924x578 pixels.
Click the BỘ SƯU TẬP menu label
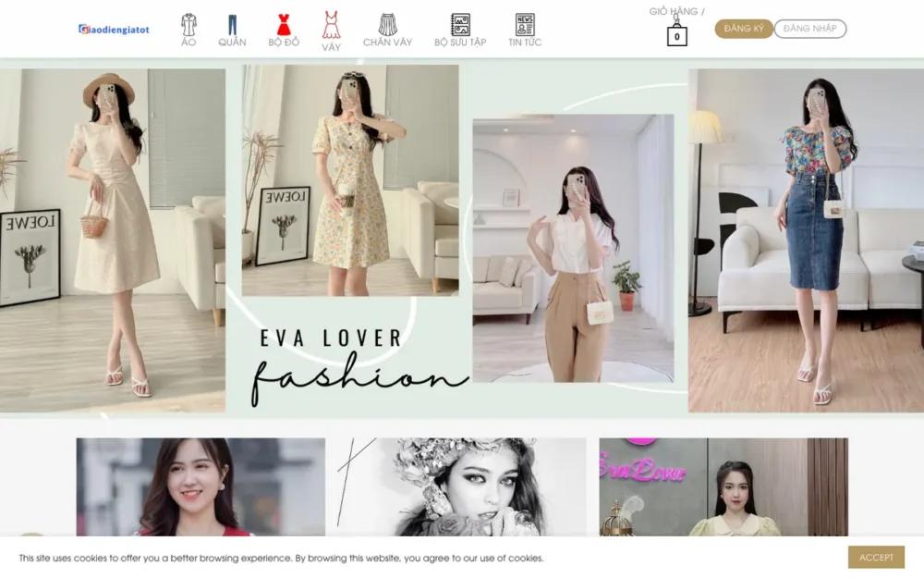[x=460, y=43]
